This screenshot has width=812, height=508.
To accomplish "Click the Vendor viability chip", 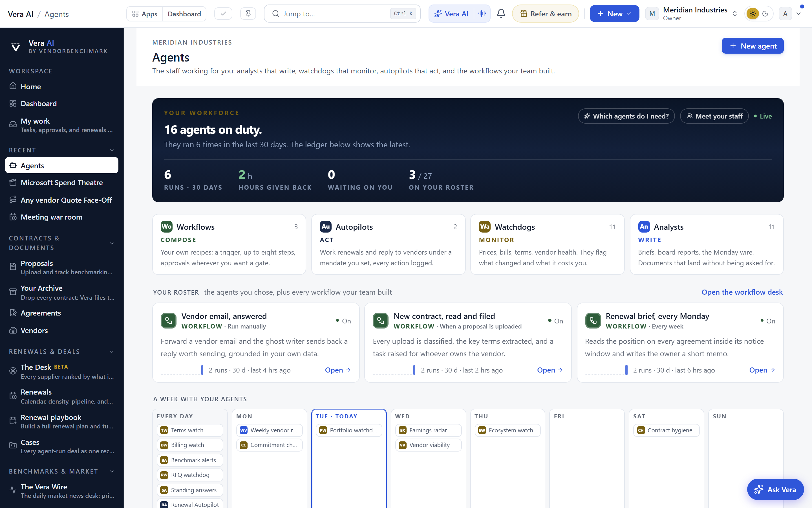I will pyautogui.click(x=428, y=445).
